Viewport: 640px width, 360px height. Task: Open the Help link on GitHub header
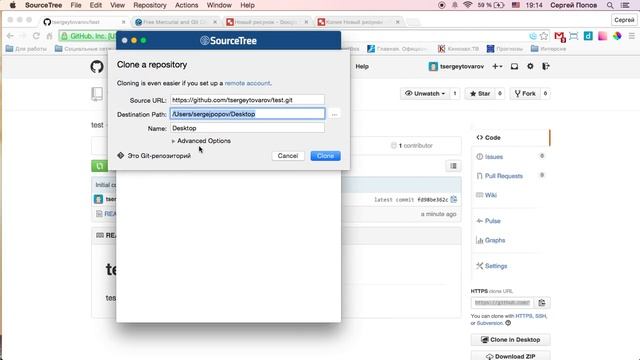coord(362,66)
